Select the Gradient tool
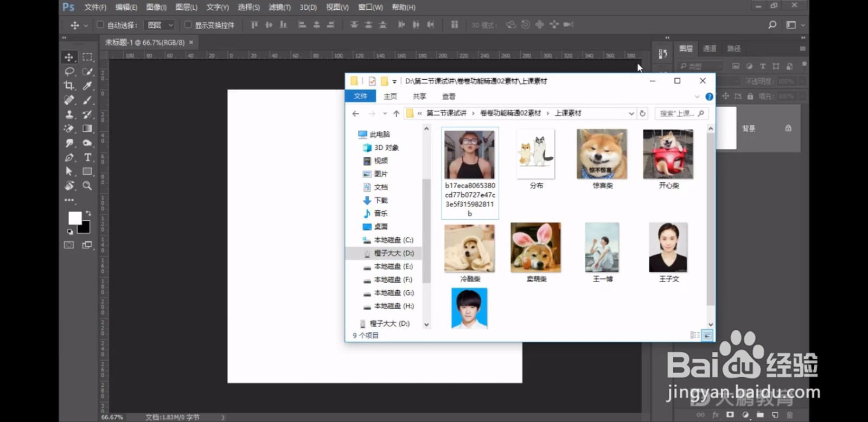Image resolution: width=868 pixels, height=422 pixels. tap(87, 129)
